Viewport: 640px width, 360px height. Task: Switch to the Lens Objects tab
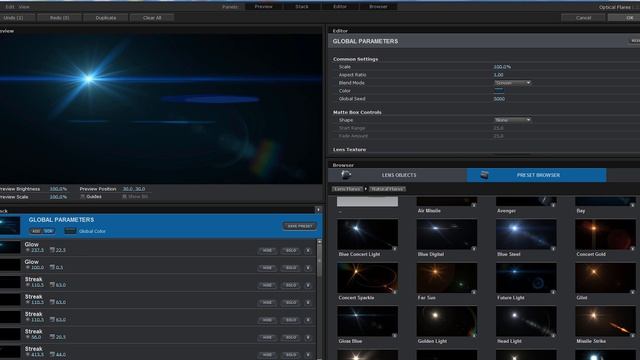coord(398,175)
